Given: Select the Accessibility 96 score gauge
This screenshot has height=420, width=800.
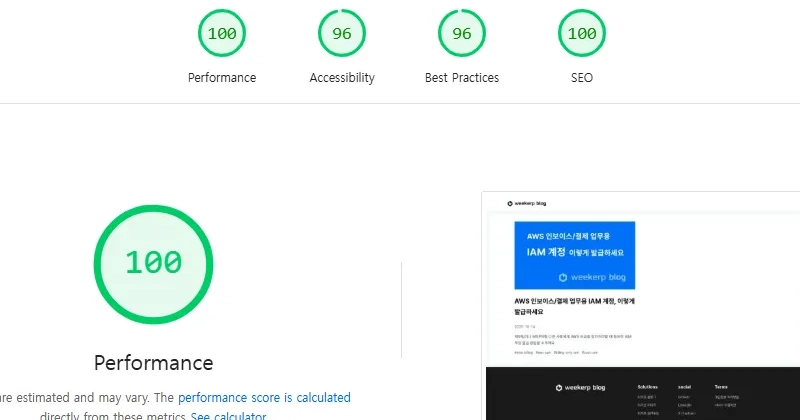Looking at the screenshot, I should click(342, 33).
